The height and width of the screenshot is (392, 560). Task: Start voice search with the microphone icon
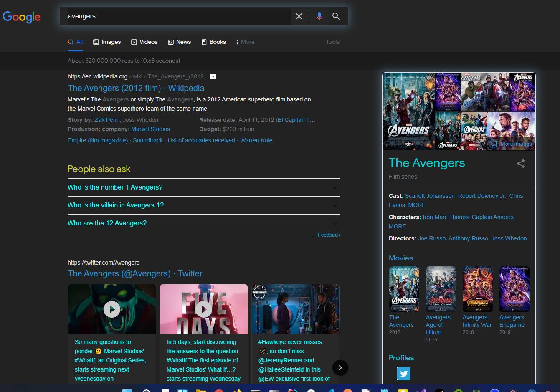point(319,16)
